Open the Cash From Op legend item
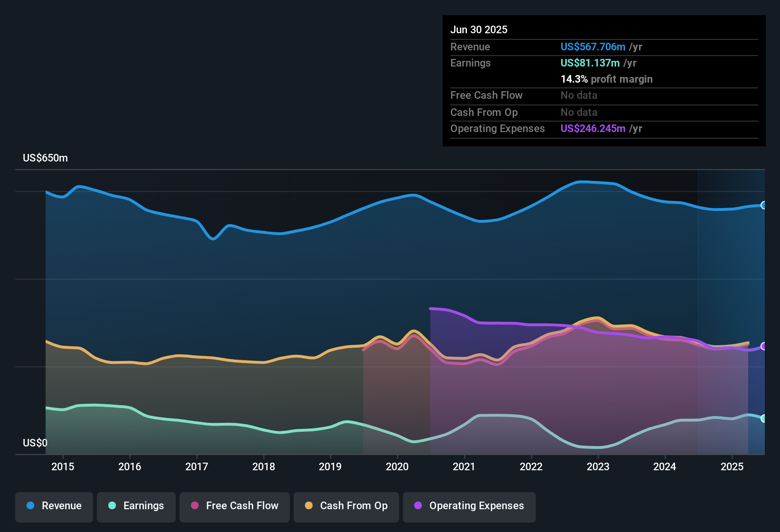The image size is (780, 532). pos(346,506)
